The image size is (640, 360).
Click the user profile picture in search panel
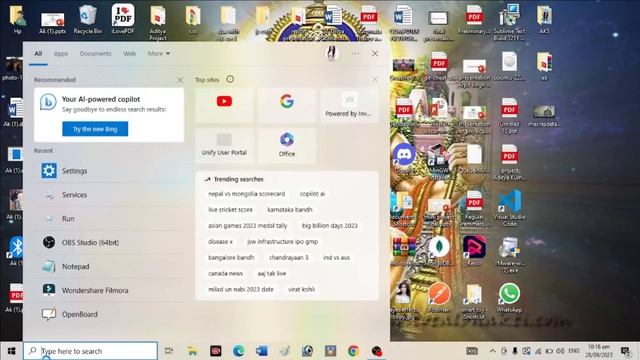click(x=332, y=53)
